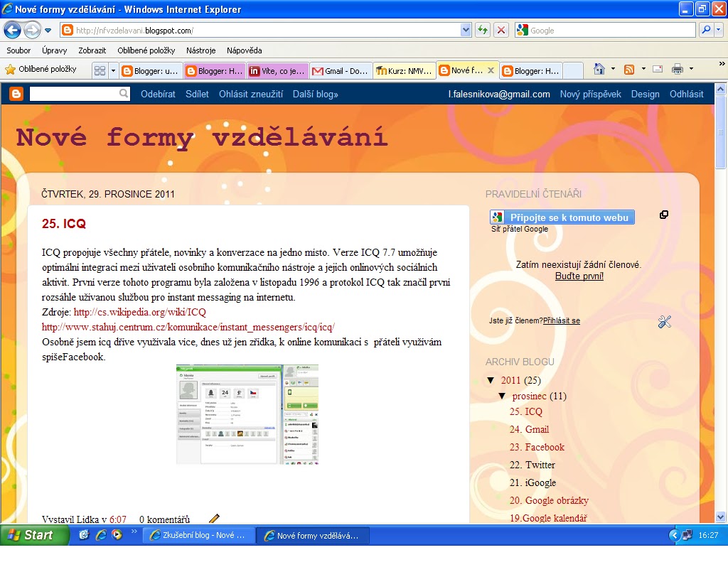Switch to 'Zkušební blog - Nové...' taskbar window
Viewport: 728px width, 572px height.
click(198, 535)
